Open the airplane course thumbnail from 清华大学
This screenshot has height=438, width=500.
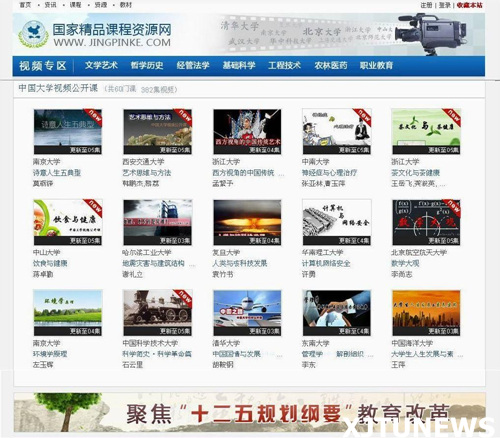point(247,312)
